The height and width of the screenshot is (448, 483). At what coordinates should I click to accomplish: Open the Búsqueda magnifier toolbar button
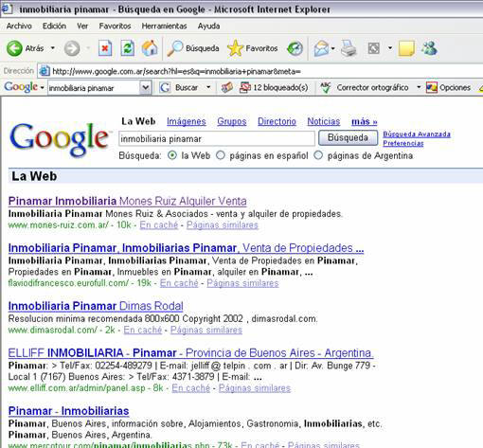click(x=193, y=48)
